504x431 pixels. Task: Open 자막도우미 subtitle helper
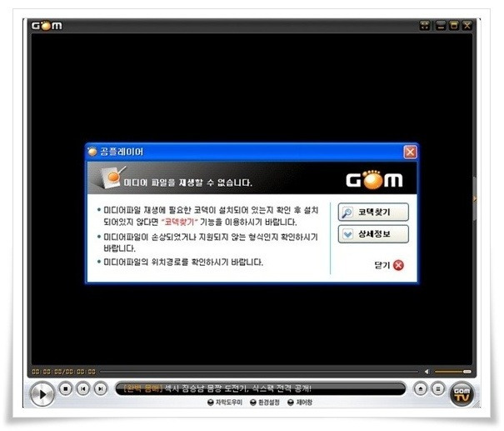pyautogui.click(x=225, y=403)
